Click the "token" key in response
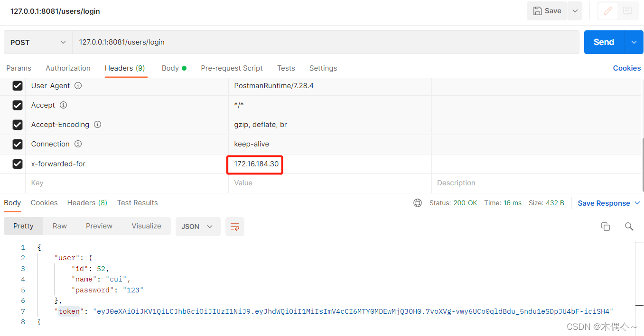Screen dimensions: 644x336 pyautogui.click(x=69, y=311)
